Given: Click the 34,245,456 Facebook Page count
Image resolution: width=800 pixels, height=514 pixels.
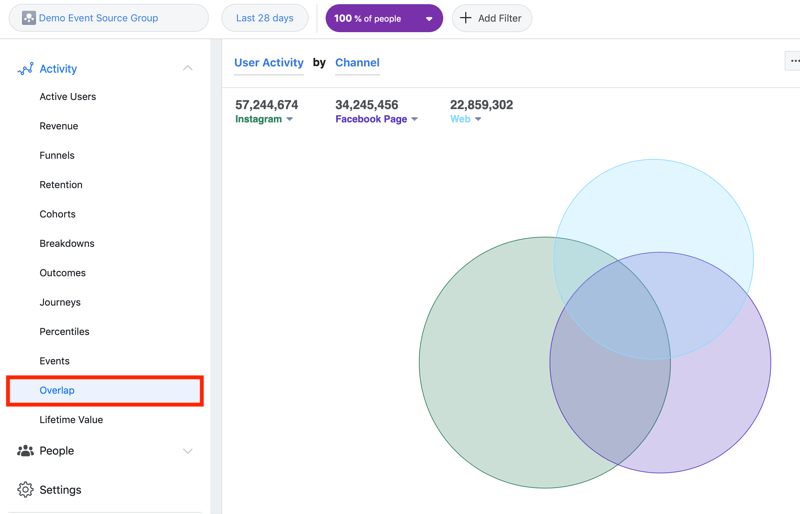Looking at the screenshot, I should (366, 105).
